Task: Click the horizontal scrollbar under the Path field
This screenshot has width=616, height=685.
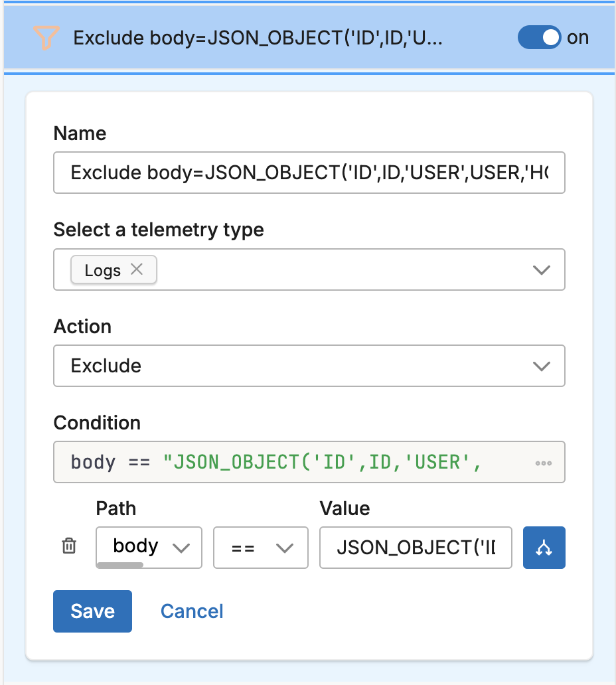Action: 120,566
